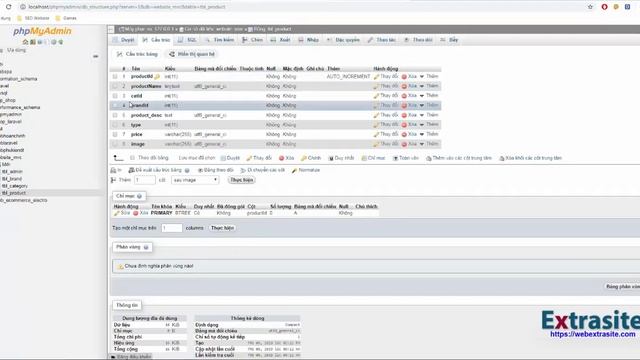Collapse the Chỉ mục indexes section
Screen dimensions: 640x360
[x=129, y=196]
